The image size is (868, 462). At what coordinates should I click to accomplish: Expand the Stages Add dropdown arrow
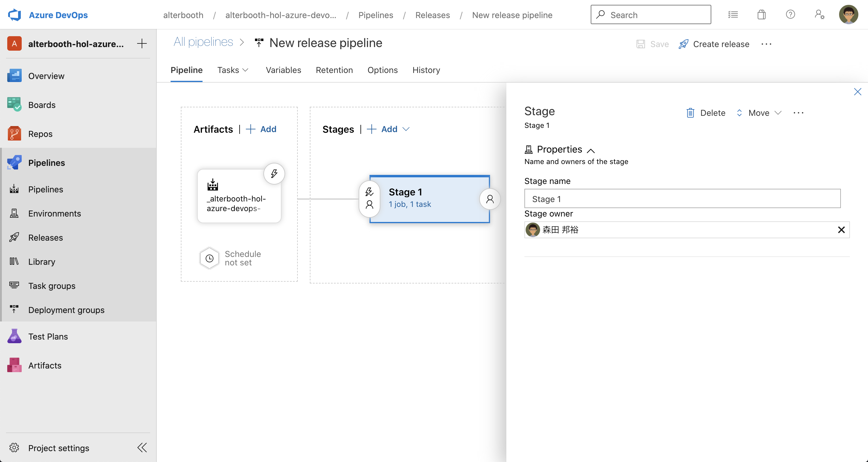[406, 129]
